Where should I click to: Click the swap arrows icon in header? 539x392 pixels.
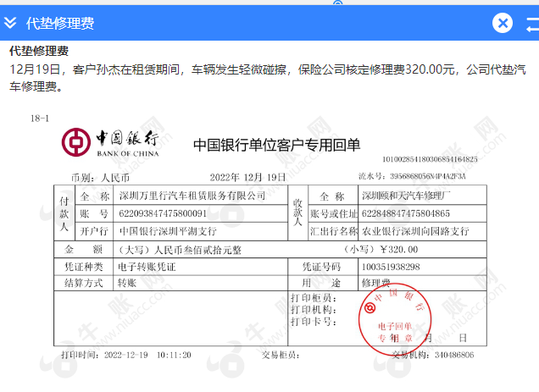[532, 25]
